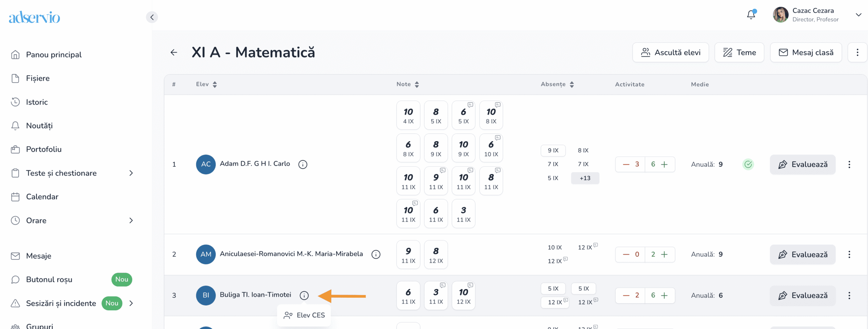Expand the Orare sidebar submenu

click(131, 221)
